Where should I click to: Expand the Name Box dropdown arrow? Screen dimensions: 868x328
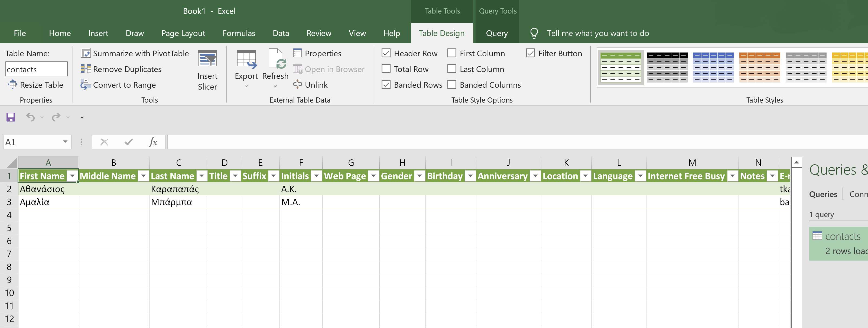(65, 142)
